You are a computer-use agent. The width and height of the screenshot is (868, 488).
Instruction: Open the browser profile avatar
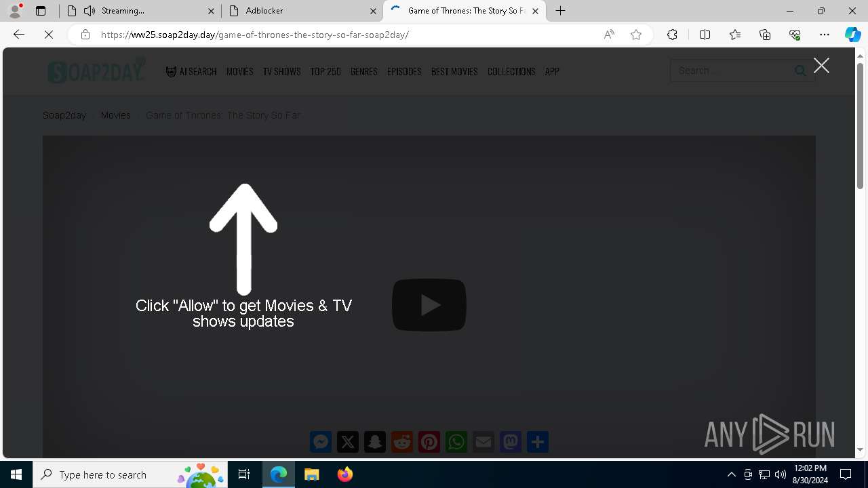coord(15,11)
